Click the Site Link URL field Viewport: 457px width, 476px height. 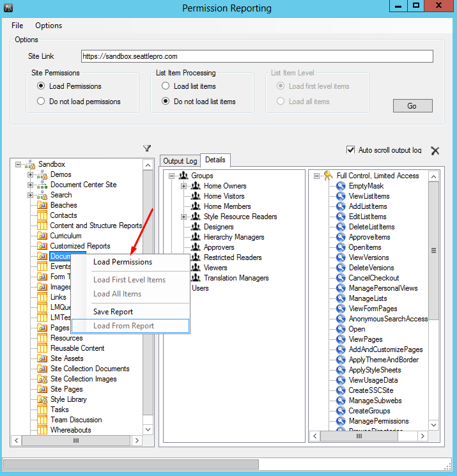[257, 56]
